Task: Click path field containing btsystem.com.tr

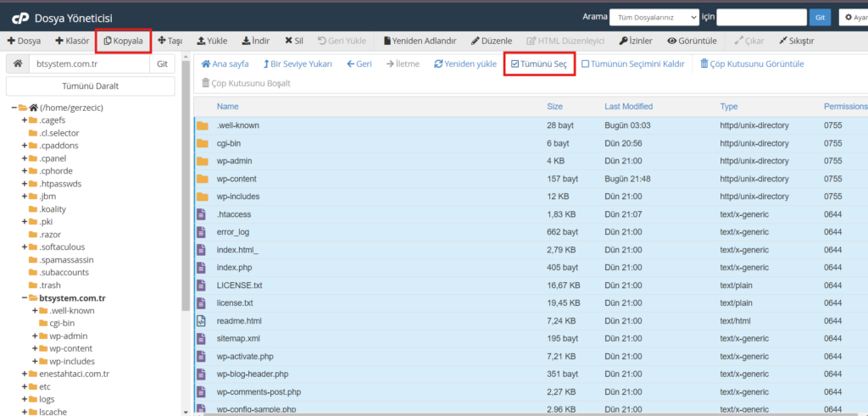Action: coord(89,64)
